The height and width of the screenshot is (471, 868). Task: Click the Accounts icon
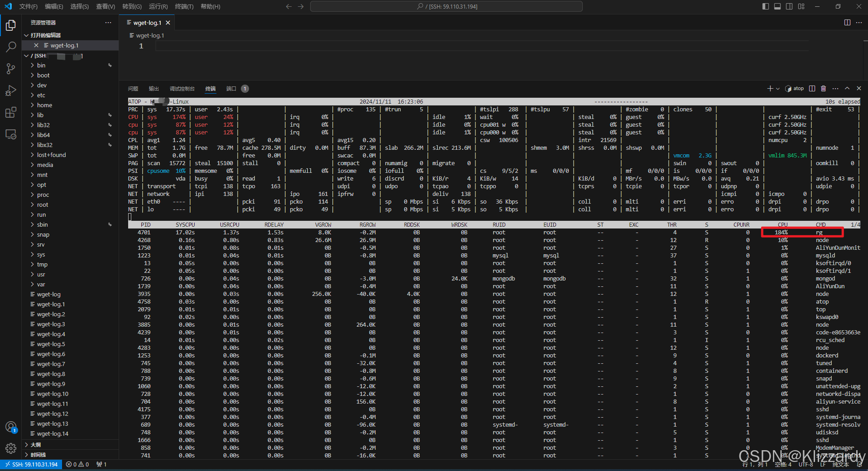(x=11, y=427)
